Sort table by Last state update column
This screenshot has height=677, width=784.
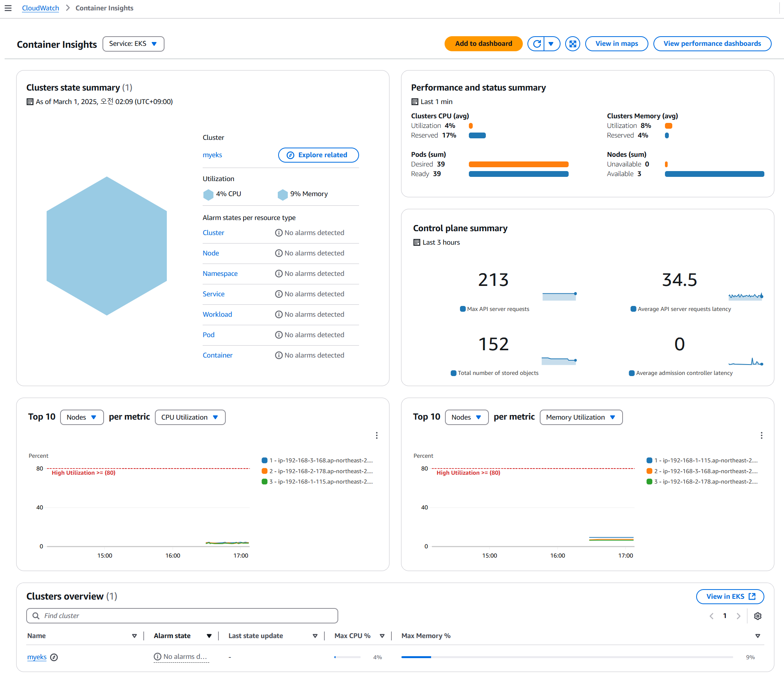click(315, 636)
